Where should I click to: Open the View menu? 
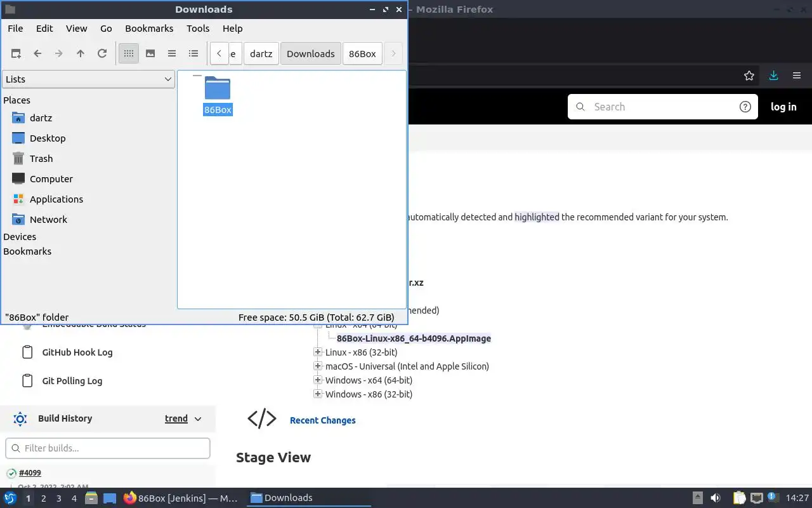(x=76, y=28)
